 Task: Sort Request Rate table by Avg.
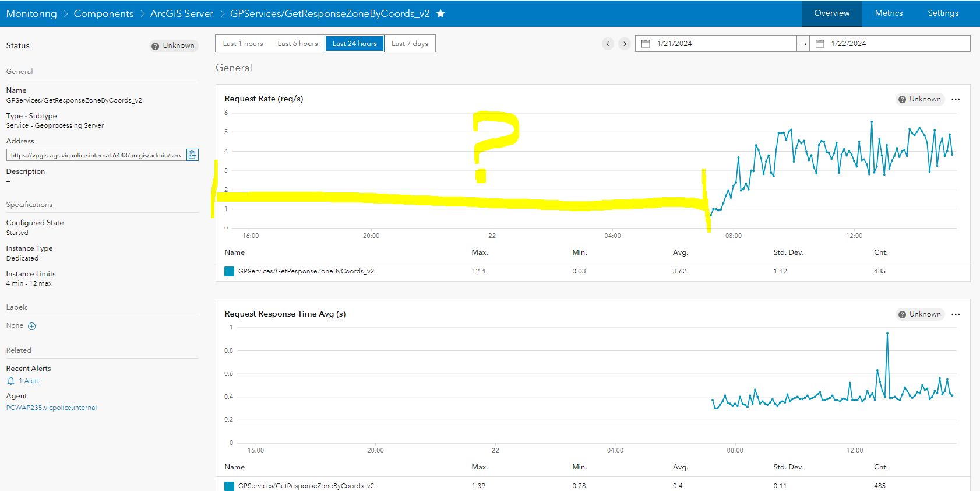coord(680,252)
